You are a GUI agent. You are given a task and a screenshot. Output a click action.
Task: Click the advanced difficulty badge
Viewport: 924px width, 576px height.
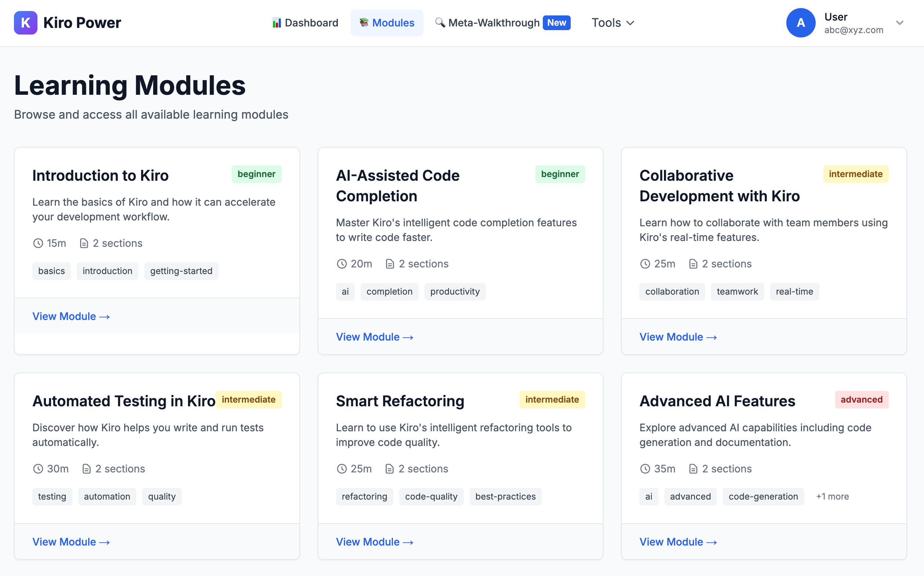(862, 400)
